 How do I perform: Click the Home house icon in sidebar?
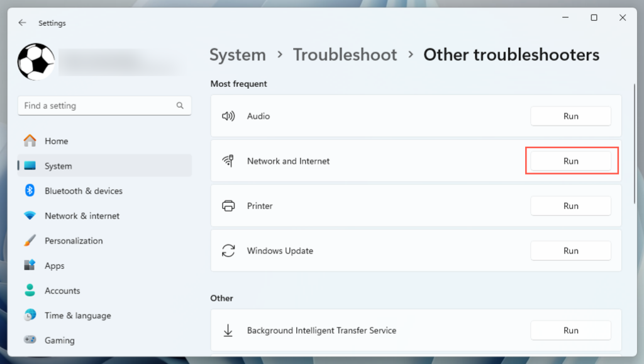[x=30, y=141]
